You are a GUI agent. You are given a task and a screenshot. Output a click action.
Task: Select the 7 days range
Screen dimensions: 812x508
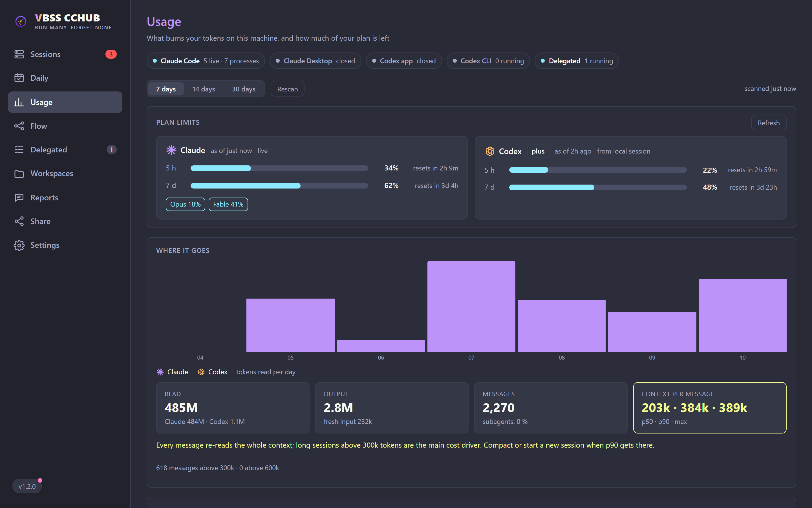tap(166, 89)
